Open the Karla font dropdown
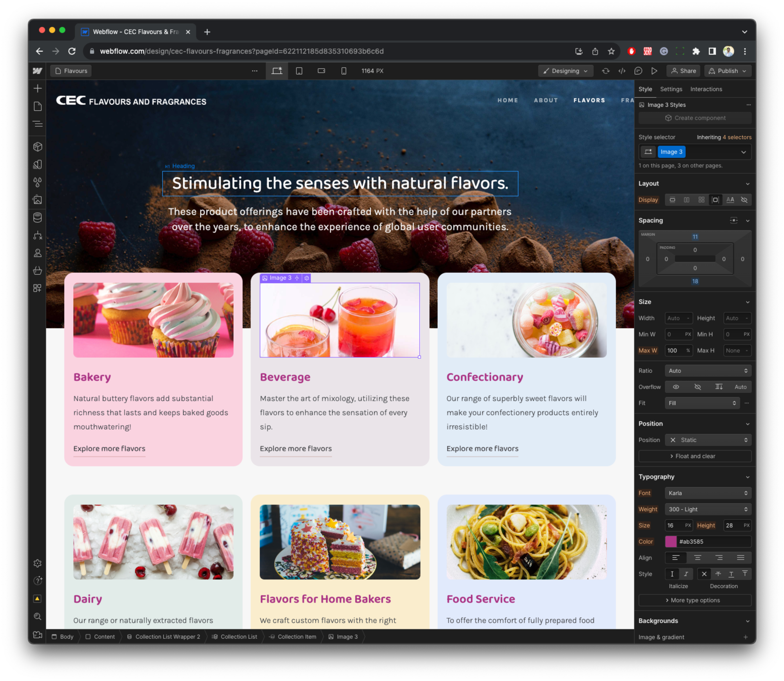The height and width of the screenshot is (681, 784). 708,493
